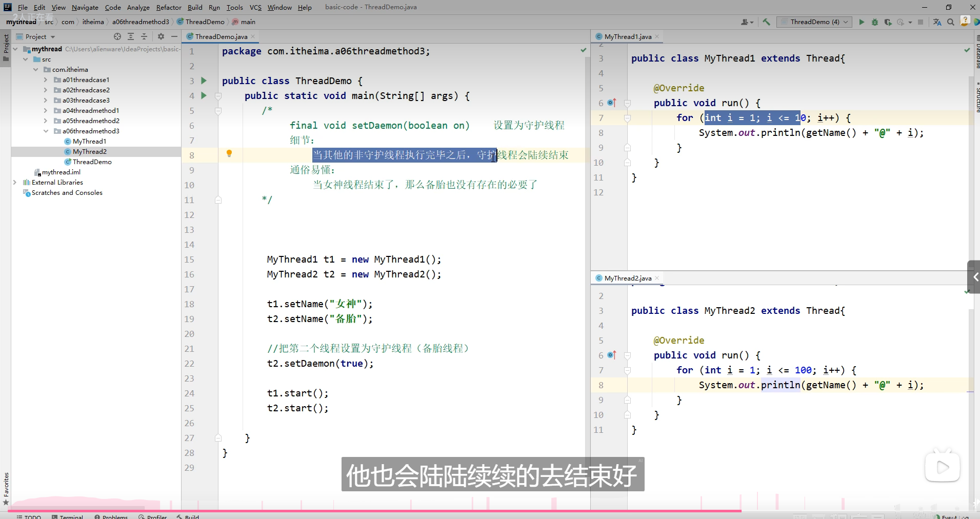Select MyThread1 in the project tree
Screen dimensions: 980x519
pos(89,142)
